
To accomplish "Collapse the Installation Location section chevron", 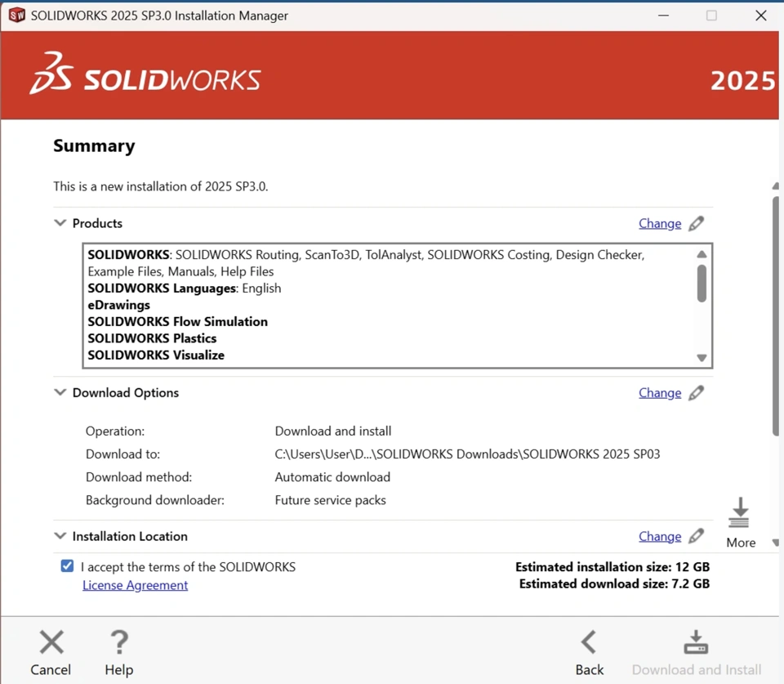I will click(60, 536).
